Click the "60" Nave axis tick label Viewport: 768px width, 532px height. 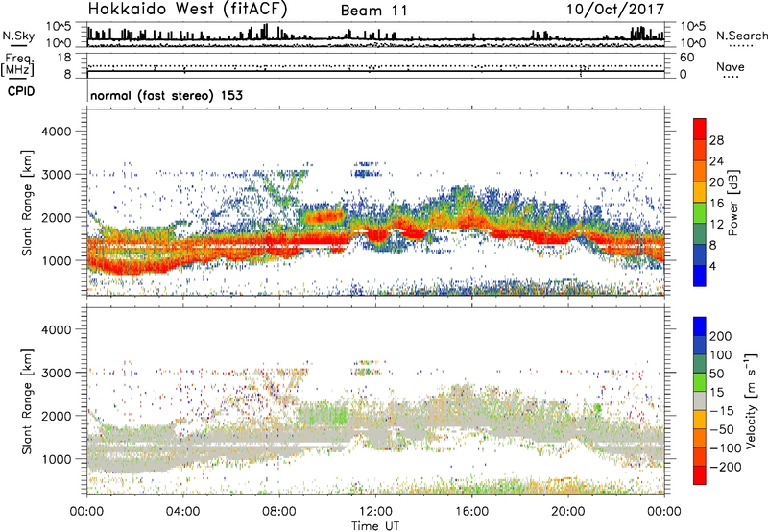686,58
